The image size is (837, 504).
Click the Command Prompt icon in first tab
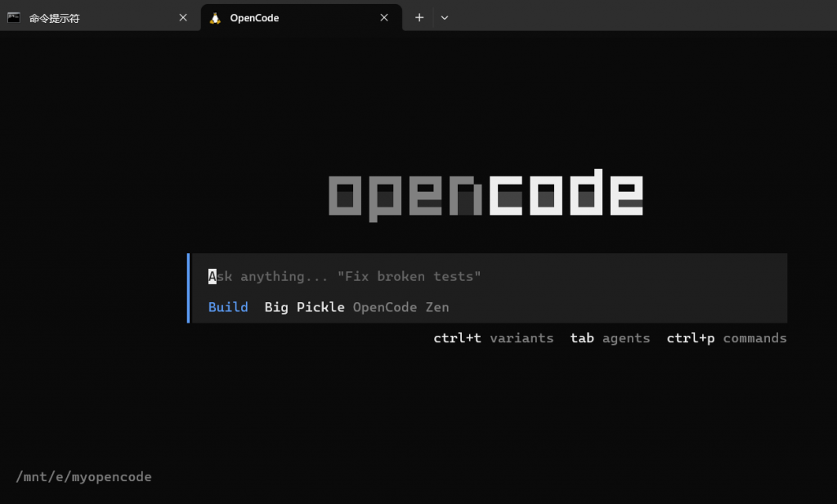click(14, 17)
